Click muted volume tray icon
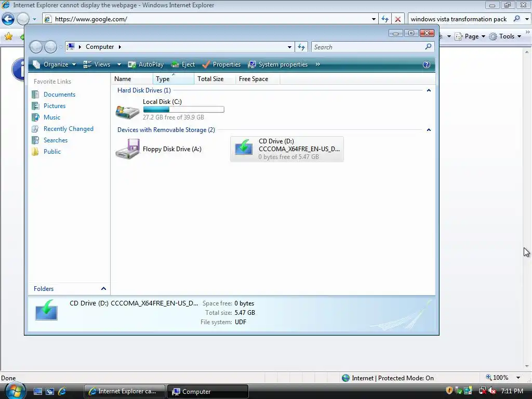532x399 pixels. [x=492, y=391]
